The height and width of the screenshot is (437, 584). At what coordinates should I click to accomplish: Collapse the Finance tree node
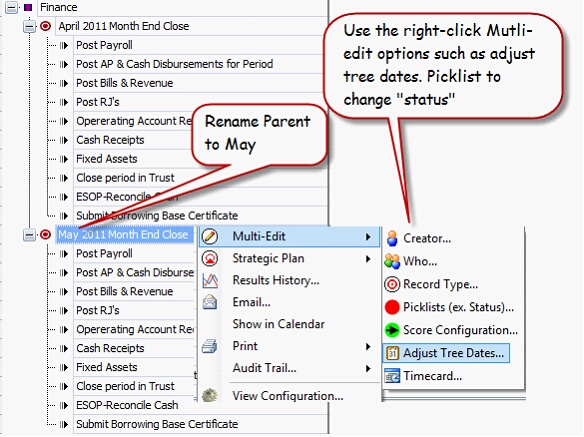point(11,7)
